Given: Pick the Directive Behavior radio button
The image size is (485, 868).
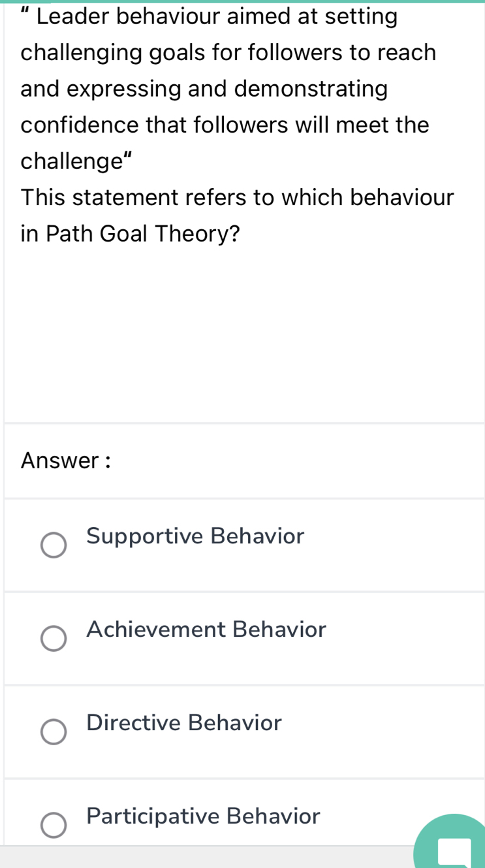Looking at the screenshot, I should pos(54,732).
